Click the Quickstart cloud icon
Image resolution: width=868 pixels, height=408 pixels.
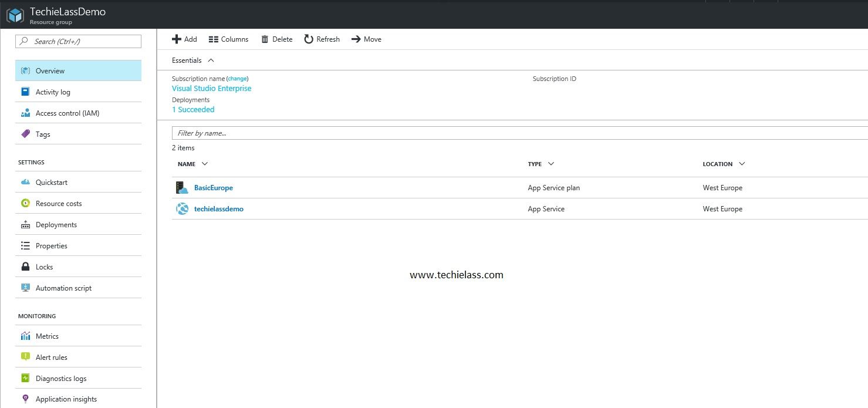coord(25,182)
